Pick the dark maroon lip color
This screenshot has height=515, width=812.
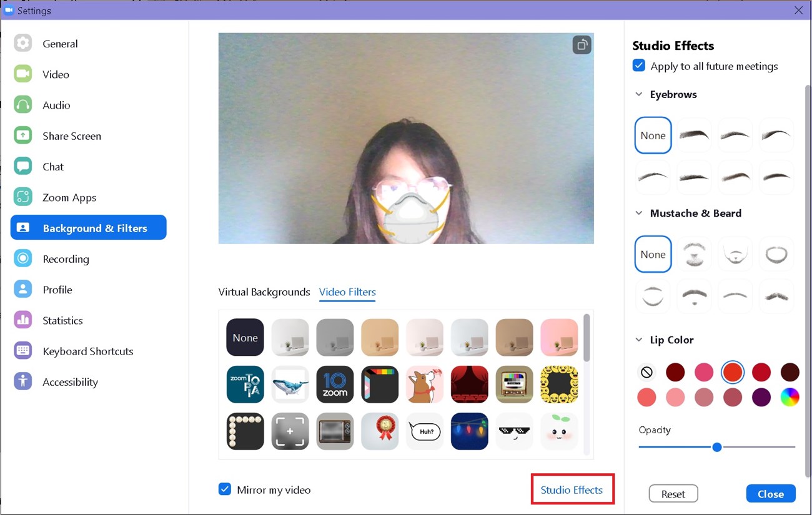pyautogui.click(x=675, y=372)
